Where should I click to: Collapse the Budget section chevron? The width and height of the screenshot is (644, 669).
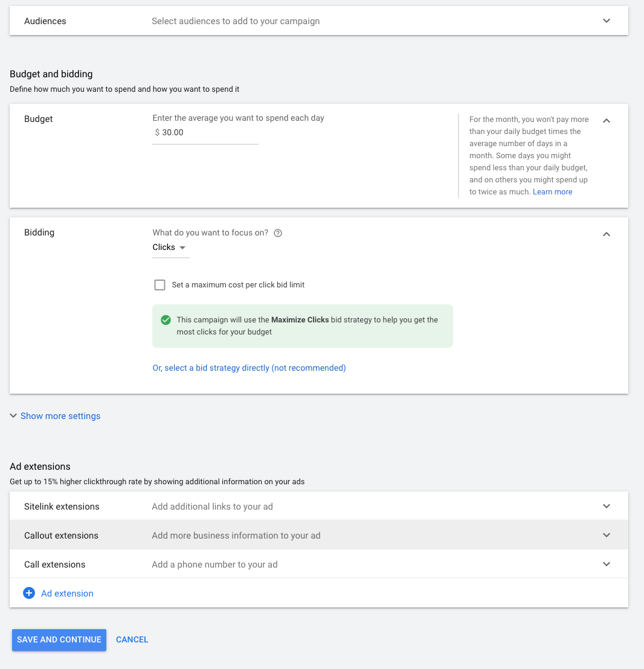[x=607, y=120]
